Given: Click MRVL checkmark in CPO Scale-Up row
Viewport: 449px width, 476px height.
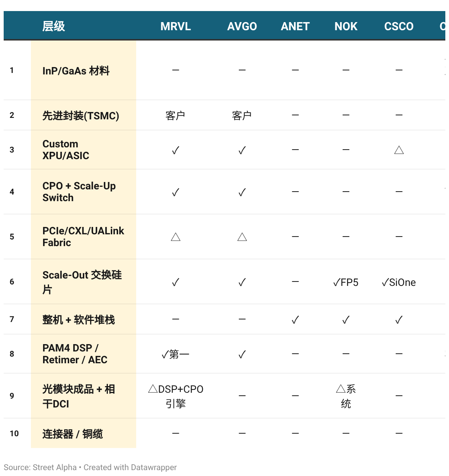Looking at the screenshot, I should pyautogui.click(x=176, y=192).
